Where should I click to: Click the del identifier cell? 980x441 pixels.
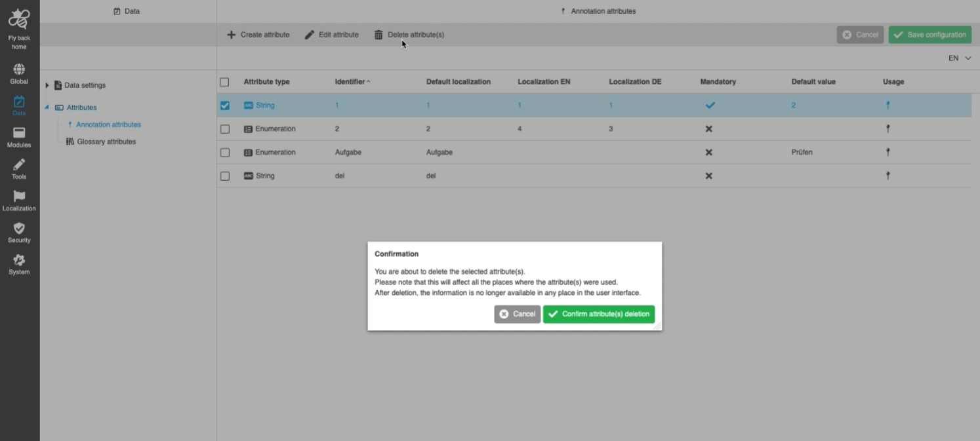340,176
